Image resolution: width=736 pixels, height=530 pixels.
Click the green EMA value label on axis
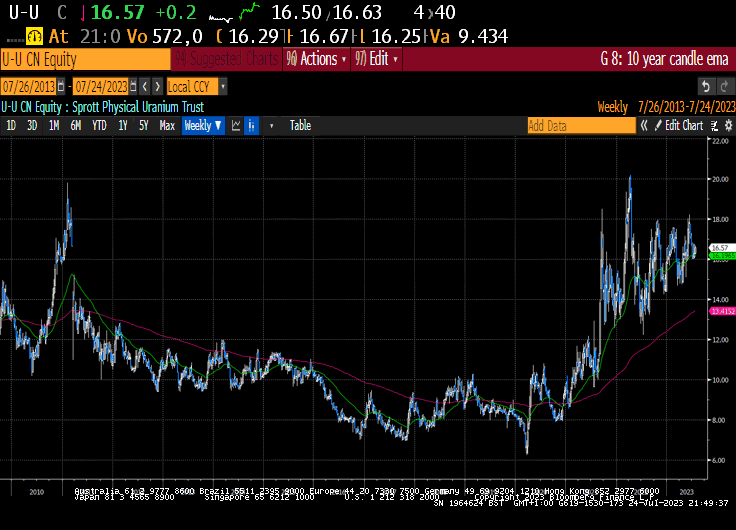(723, 256)
